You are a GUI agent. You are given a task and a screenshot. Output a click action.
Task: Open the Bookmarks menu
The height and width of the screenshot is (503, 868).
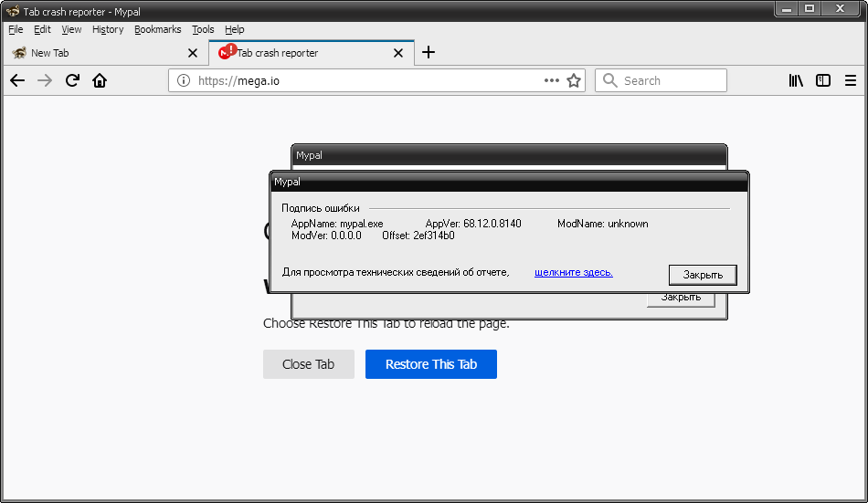[158, 29]
